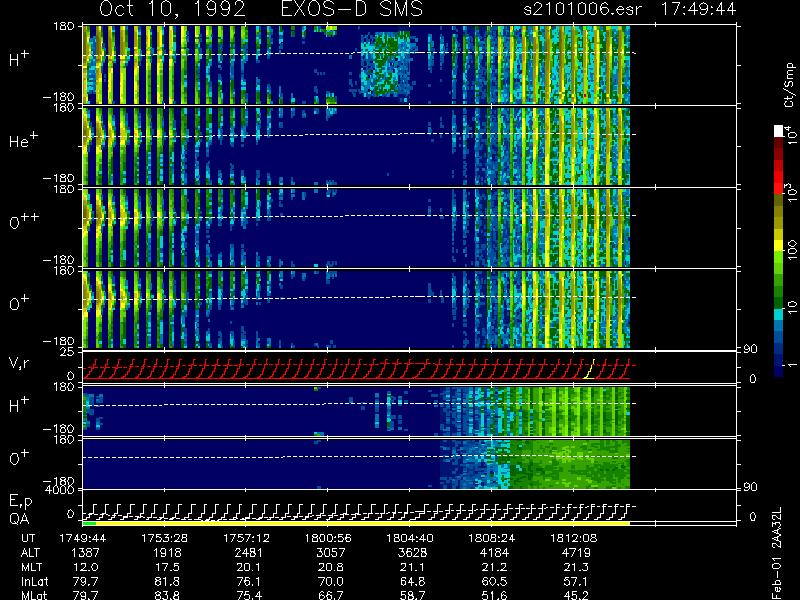Click the UT value "1753:28"
The image size is (800, 600).
click(167, 538)
